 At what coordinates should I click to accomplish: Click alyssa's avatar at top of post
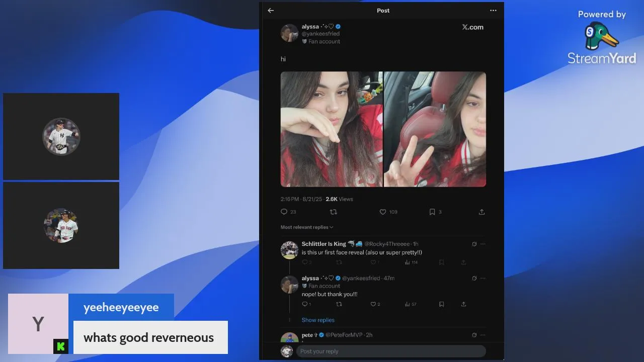pos(289,33)
